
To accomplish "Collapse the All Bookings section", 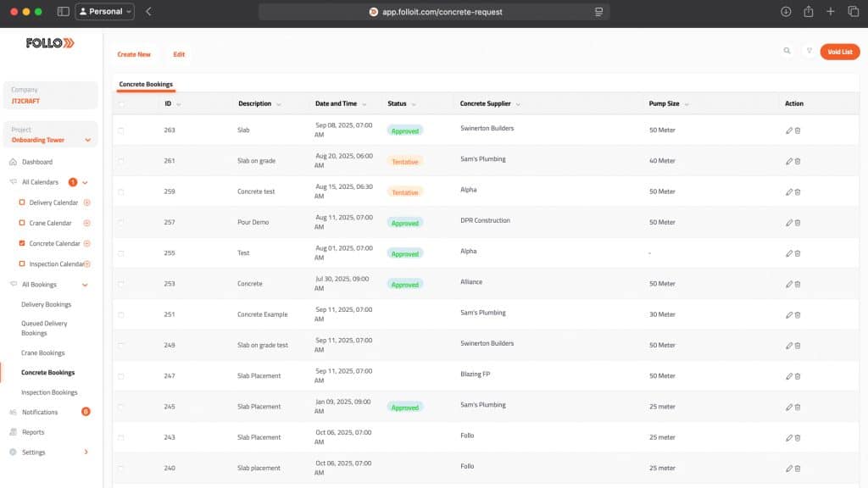I will tap(86, 285).
